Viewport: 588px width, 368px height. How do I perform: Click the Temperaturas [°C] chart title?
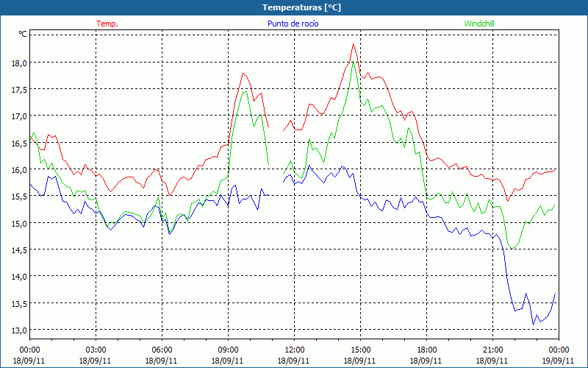301,7
